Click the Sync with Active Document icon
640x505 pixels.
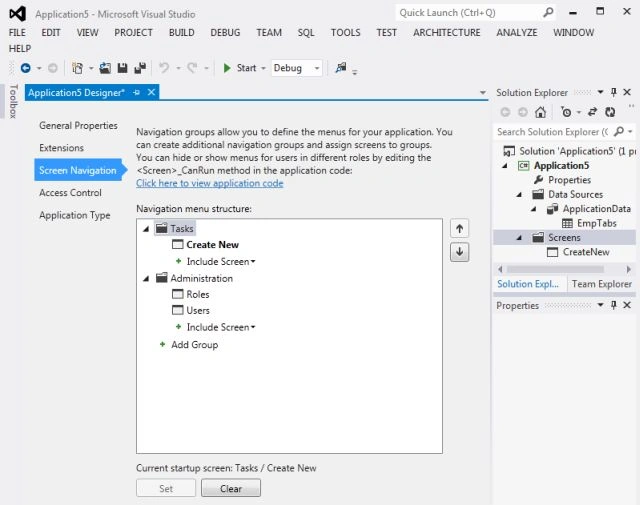[x=592, y=112]
